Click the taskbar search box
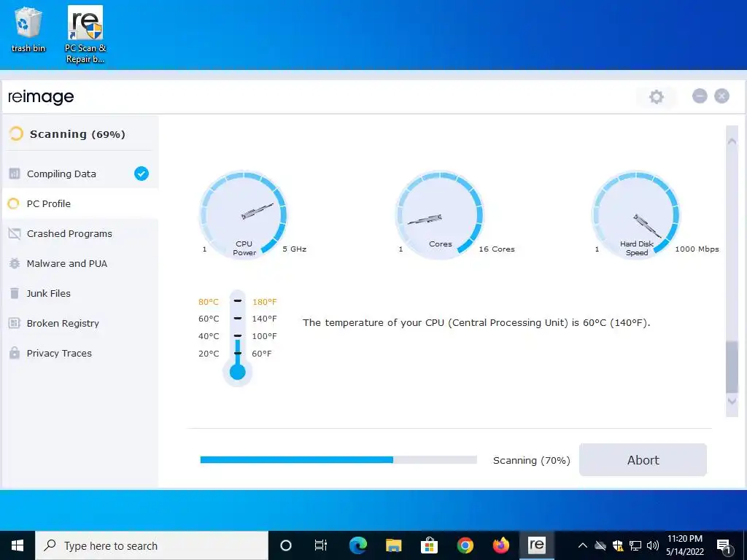The image size is (747, 560). pyautogui.click(x=152, y=545)
